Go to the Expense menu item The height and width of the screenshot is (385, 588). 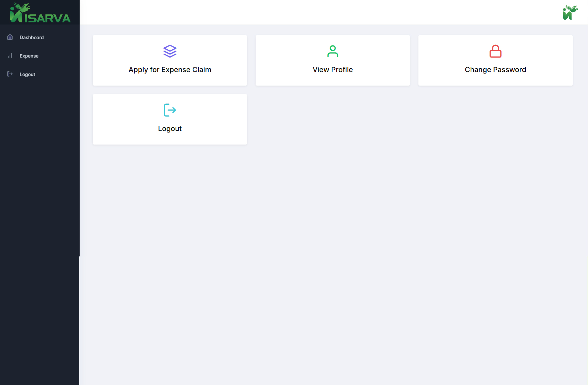pos(29,56)
